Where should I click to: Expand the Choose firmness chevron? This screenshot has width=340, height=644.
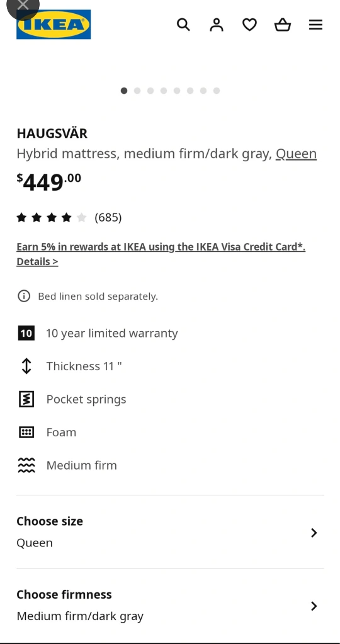(314, 606)
